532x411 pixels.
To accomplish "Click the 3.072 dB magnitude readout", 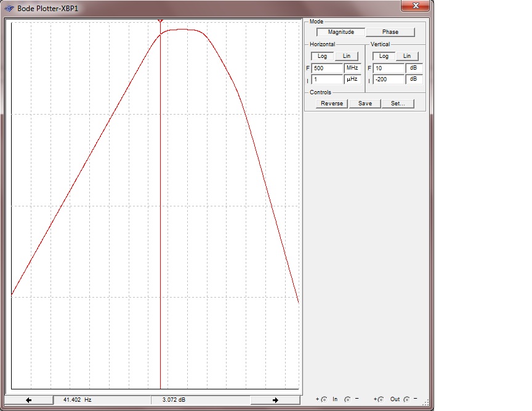I will pos(174,400).
